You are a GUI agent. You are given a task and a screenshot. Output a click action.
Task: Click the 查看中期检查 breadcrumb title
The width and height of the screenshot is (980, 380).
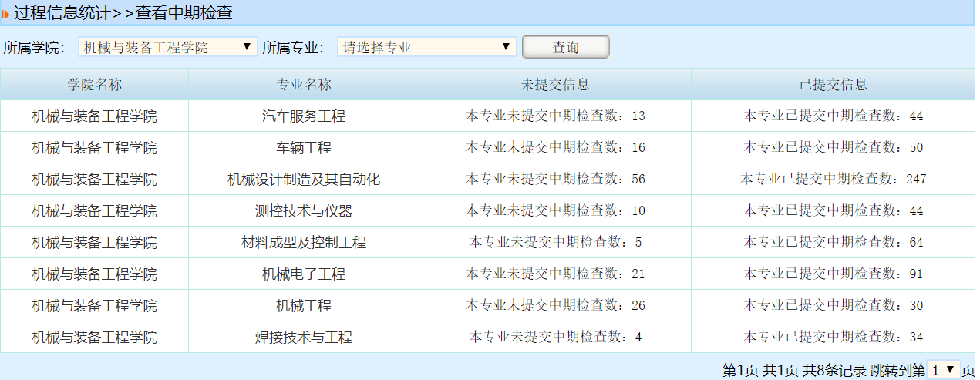coord(184,13)
